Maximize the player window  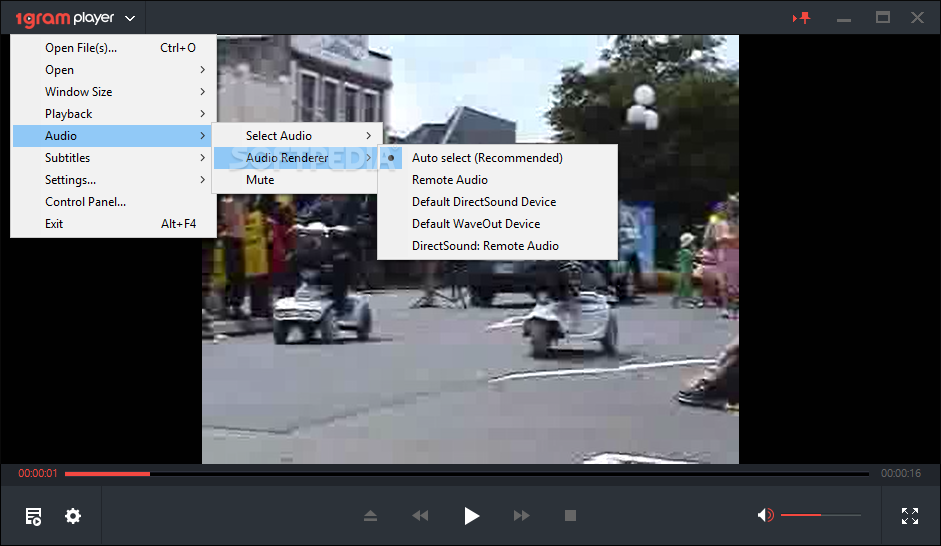point(882,17)
